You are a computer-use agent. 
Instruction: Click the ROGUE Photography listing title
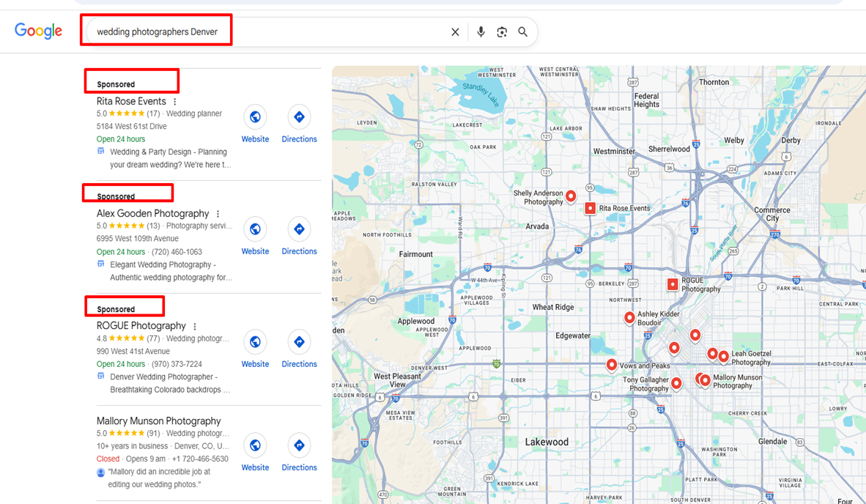[141, 326]
